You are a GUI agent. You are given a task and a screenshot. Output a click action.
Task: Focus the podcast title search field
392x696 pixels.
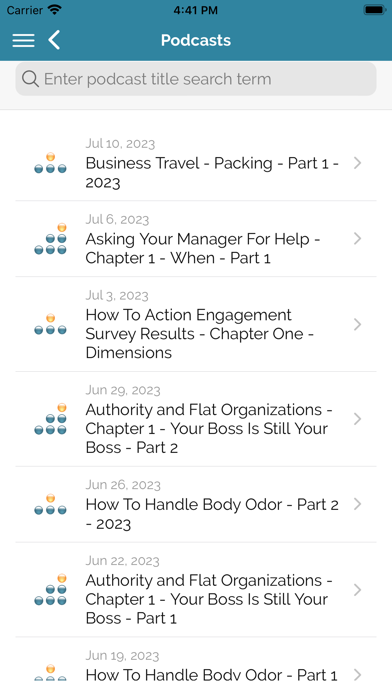point(196,79)
